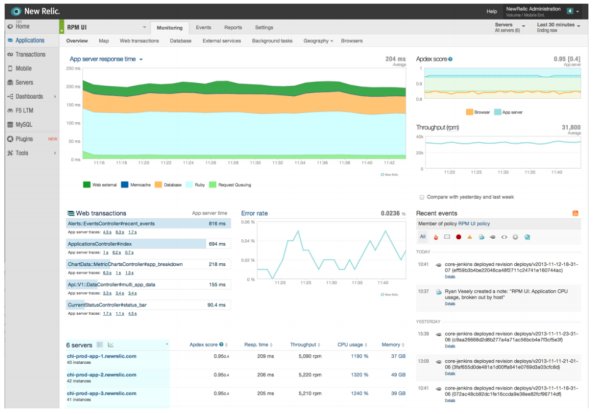Toggle the Browser series in Apdex legend
This screenshot has height=414, width=594.
[x=478, y=112]
